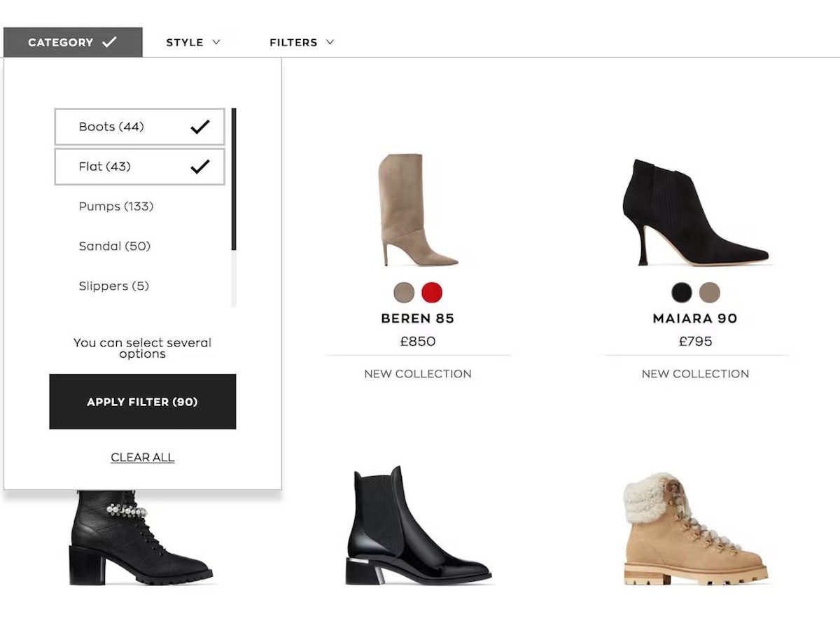Choose the beige swatch under Maiara 90
Viewport: 840px width, 635px height.
[x=710, y=293]
